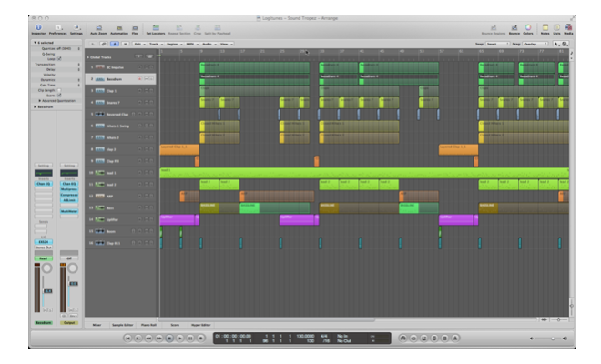Click the Bounce Regions icon

point(494,29)
